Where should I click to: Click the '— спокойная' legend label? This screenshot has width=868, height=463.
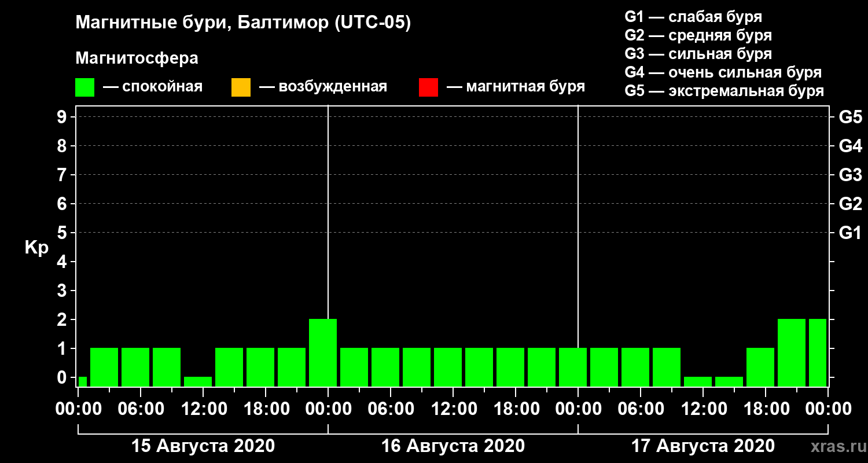coord(153,87)
